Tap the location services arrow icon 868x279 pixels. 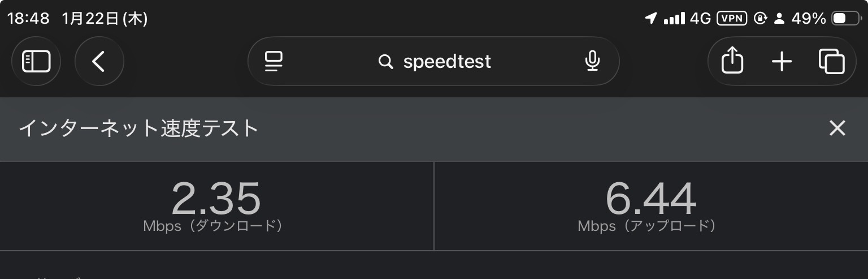pos(651,19)
